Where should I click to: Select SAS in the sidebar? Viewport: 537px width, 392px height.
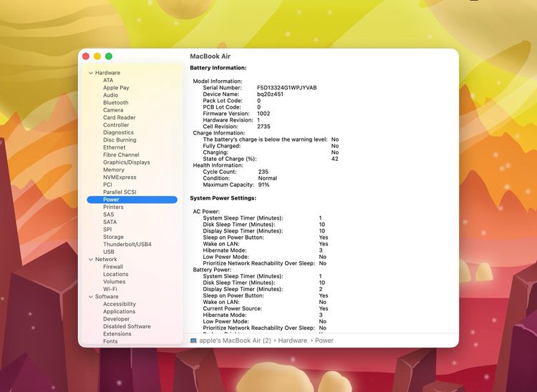(108, 215)
